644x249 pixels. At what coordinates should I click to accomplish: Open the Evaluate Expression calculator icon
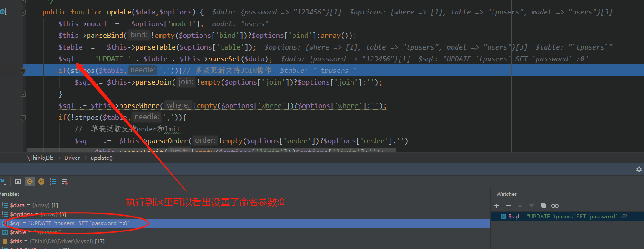(x=18, y=181)
